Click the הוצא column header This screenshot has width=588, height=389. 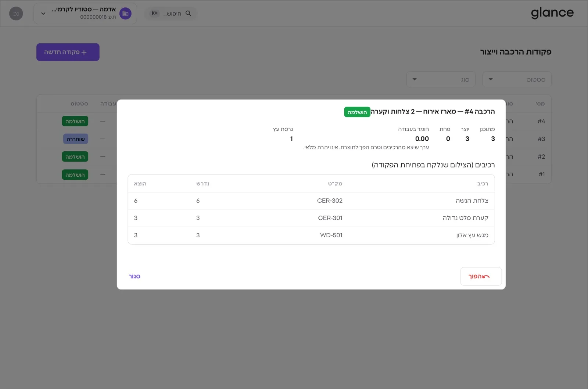pyautogui.click(x=140, y=183)
